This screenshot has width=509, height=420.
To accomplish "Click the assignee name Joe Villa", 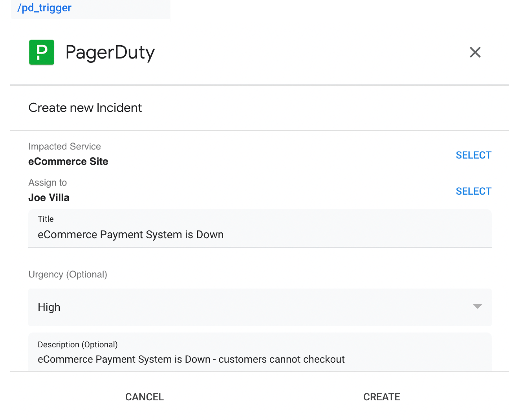I will point(49,197).
